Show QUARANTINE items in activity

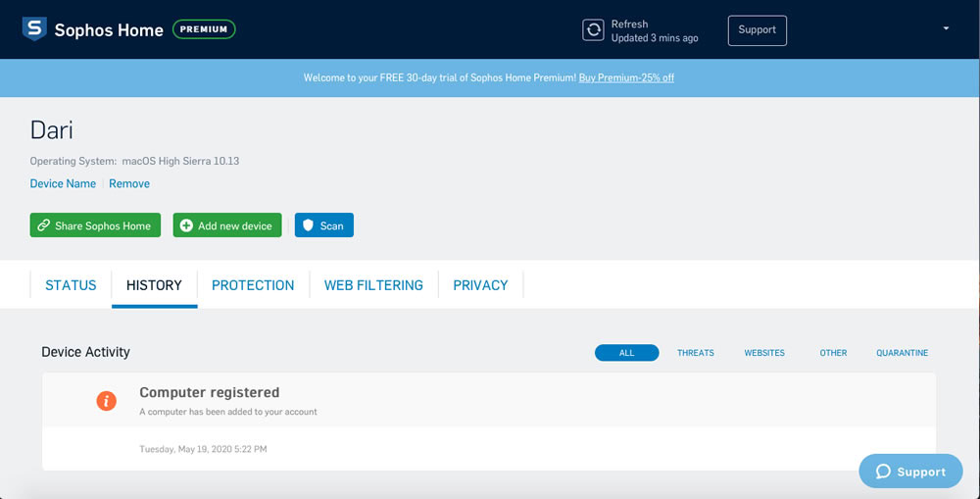click(902, 353)
